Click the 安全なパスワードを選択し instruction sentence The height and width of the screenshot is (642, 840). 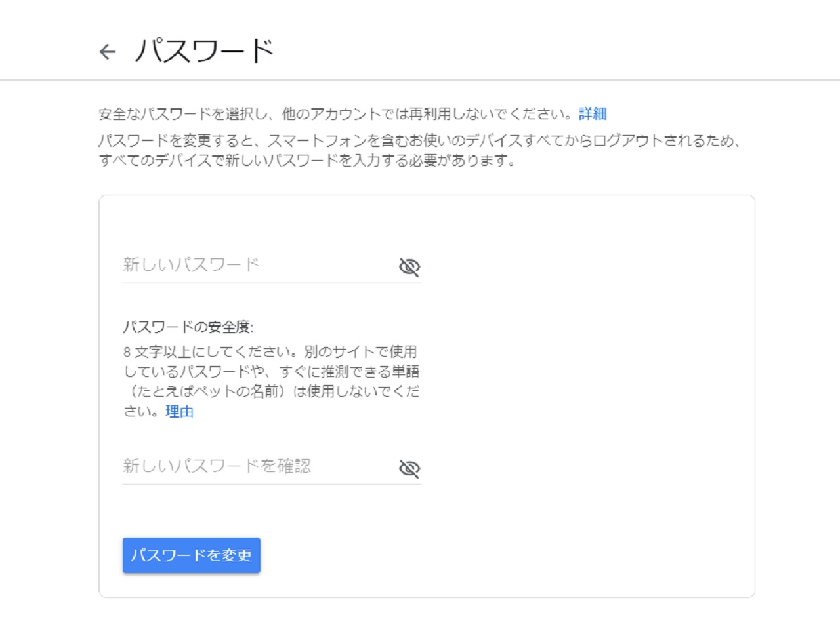tap(335, 114)
